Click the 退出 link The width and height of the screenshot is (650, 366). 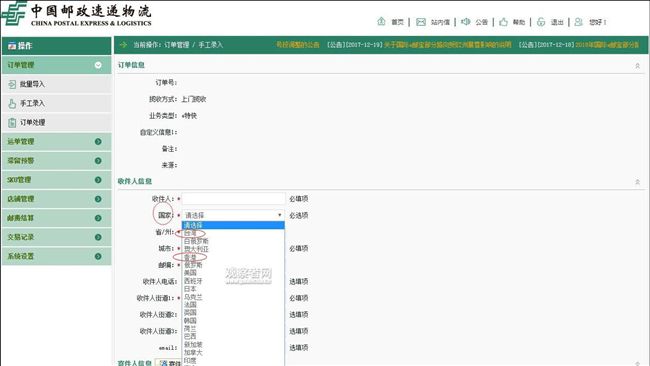pos(557,22)
